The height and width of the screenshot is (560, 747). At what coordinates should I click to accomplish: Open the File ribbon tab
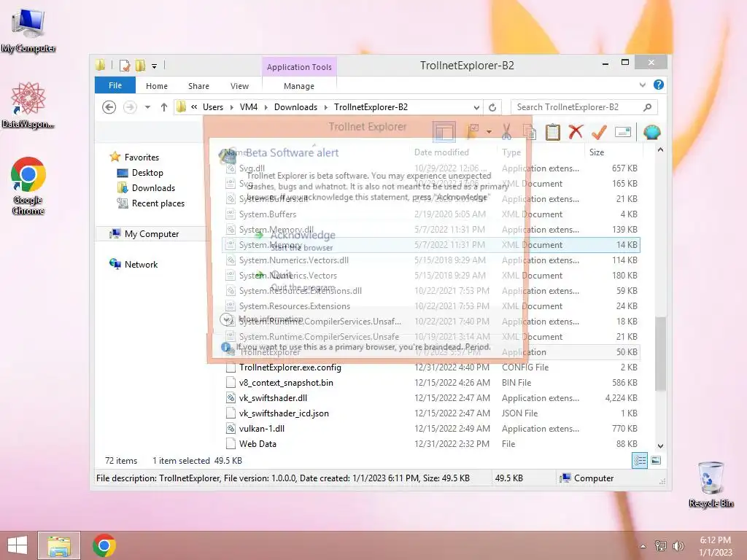click(115, 85)
